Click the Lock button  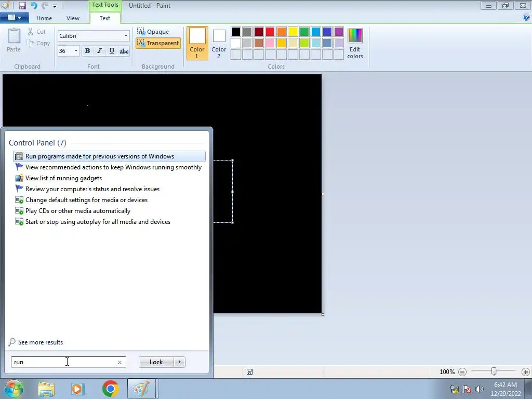point(156,362)
